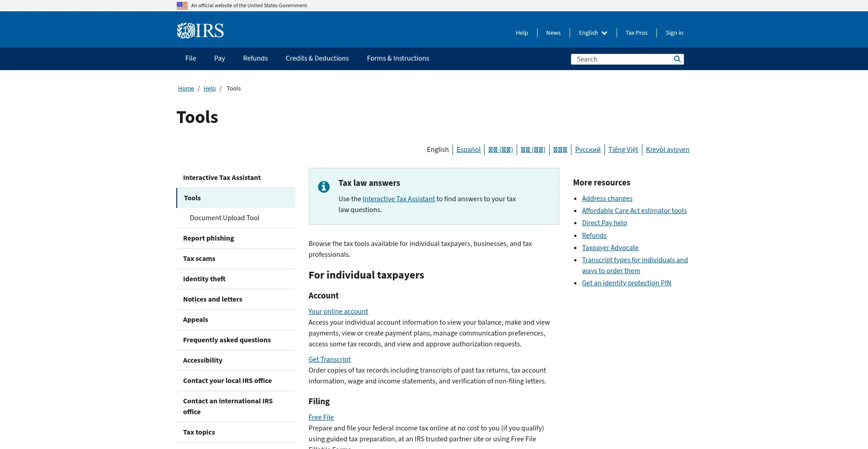Switch page language to Tiếng Việt
Viewport: 868px width, 449px height.
click(x=623, y=150)
